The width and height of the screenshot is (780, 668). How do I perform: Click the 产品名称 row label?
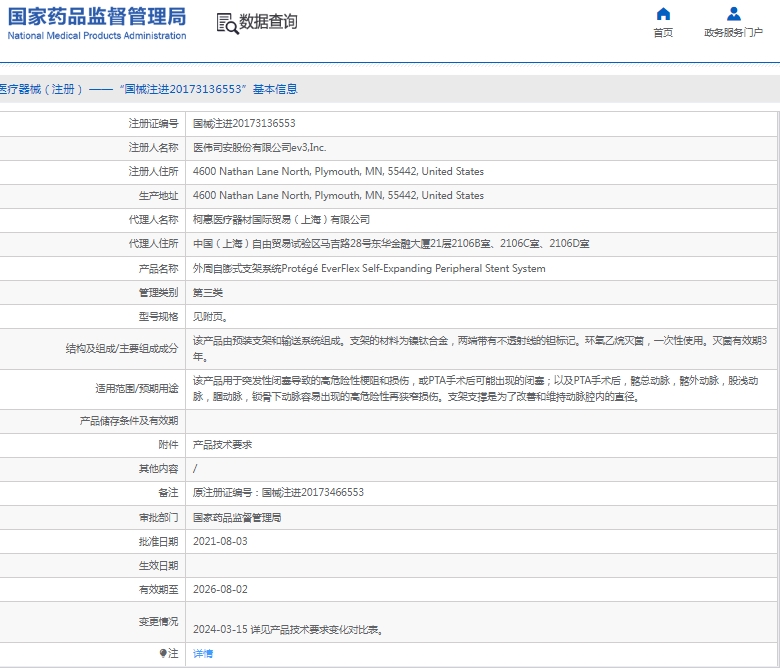(158, 269)
